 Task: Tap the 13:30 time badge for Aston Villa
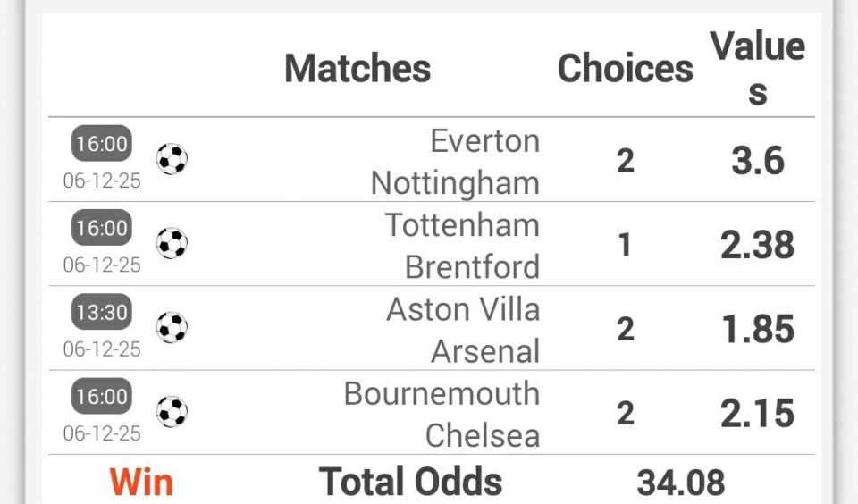(102, 312)
